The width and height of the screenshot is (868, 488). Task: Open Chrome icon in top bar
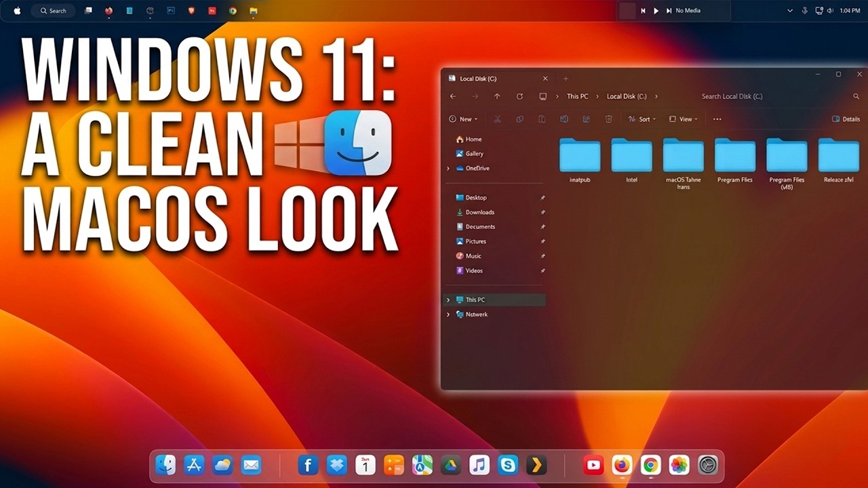pos(233,11)
